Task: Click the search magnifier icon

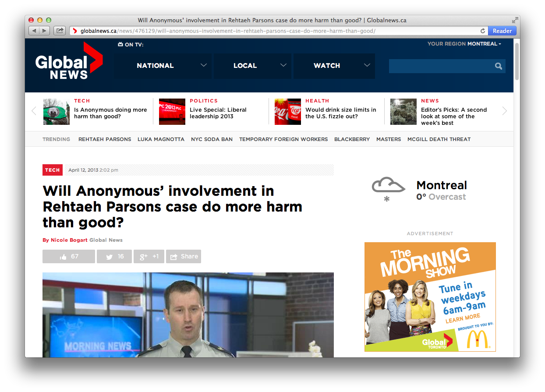Action: point(499,66)
